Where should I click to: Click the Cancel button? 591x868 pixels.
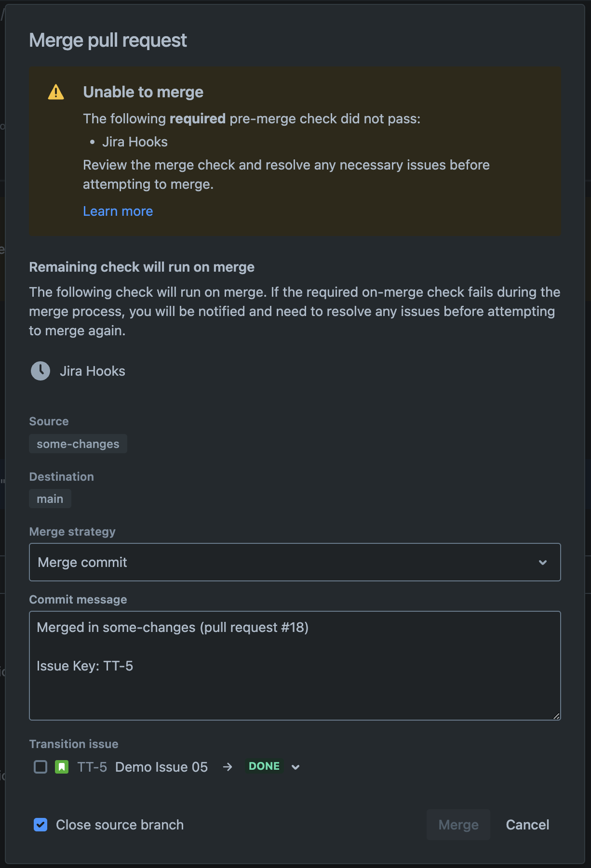(527, 825)
